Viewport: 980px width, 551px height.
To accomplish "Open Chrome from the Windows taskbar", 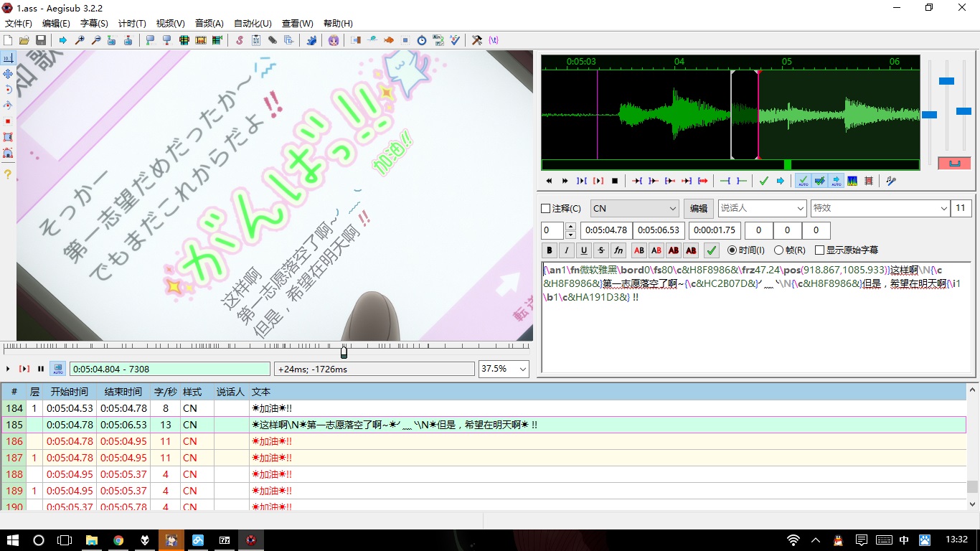I will tap(118, 540).
